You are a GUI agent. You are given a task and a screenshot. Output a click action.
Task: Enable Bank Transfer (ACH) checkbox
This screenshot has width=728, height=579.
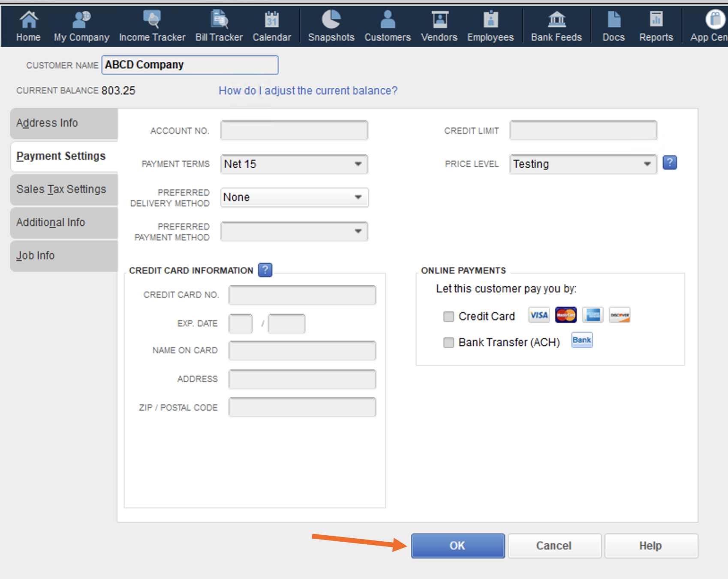[x=449, y=343]
